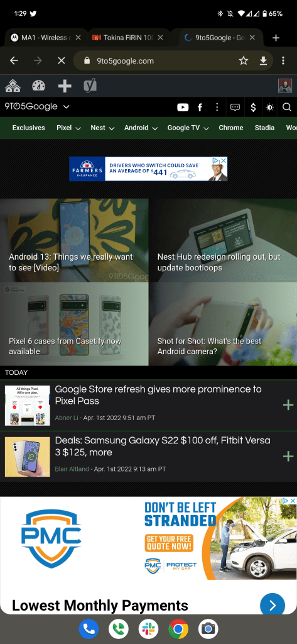Viewport: 297px width, 644px height.
Task: Tap the dollar sign icon in header
Action: point(253,108)
